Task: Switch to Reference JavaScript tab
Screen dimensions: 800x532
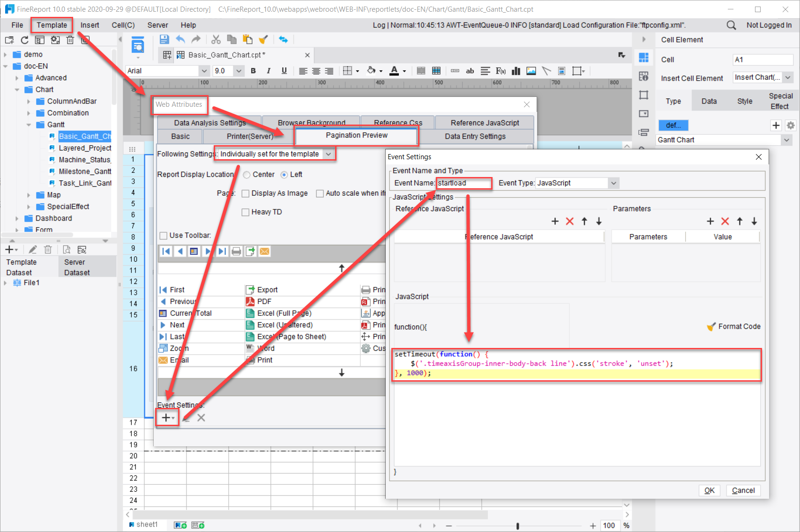Action: (485, 123)
